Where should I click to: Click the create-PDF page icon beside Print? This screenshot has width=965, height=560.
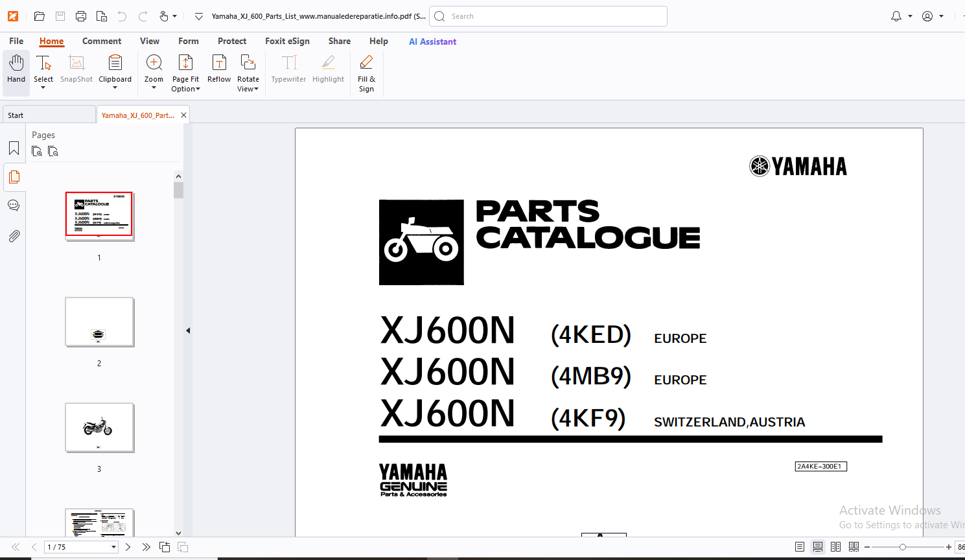click(102, 16)
